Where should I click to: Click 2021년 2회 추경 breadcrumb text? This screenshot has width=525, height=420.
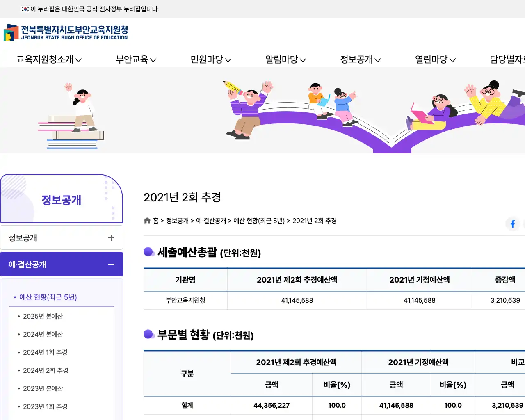(315, 221)
